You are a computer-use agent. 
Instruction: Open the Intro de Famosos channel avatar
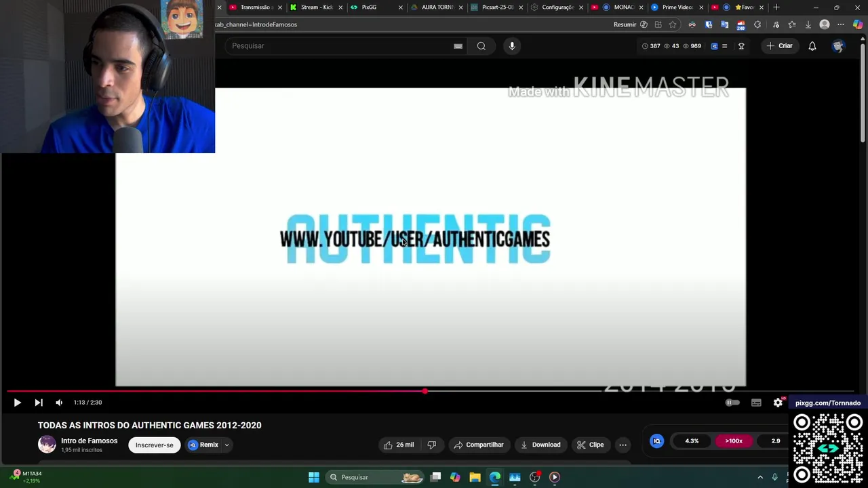(47, 445)
